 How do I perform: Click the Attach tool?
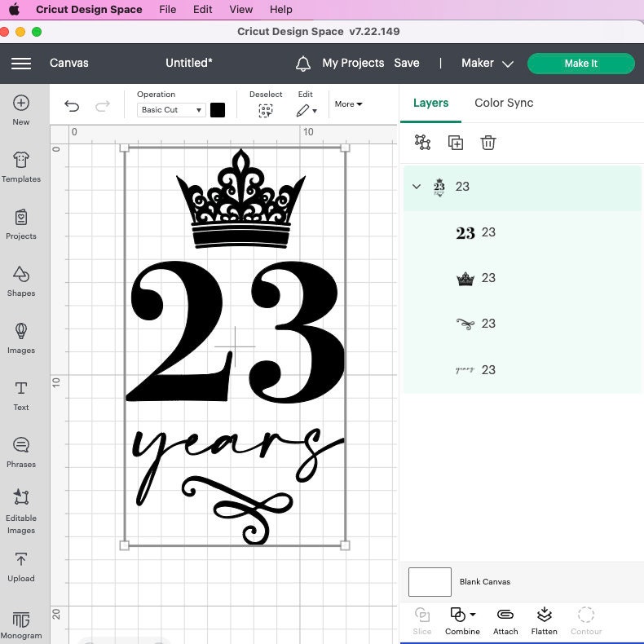(x=505, y=621)
